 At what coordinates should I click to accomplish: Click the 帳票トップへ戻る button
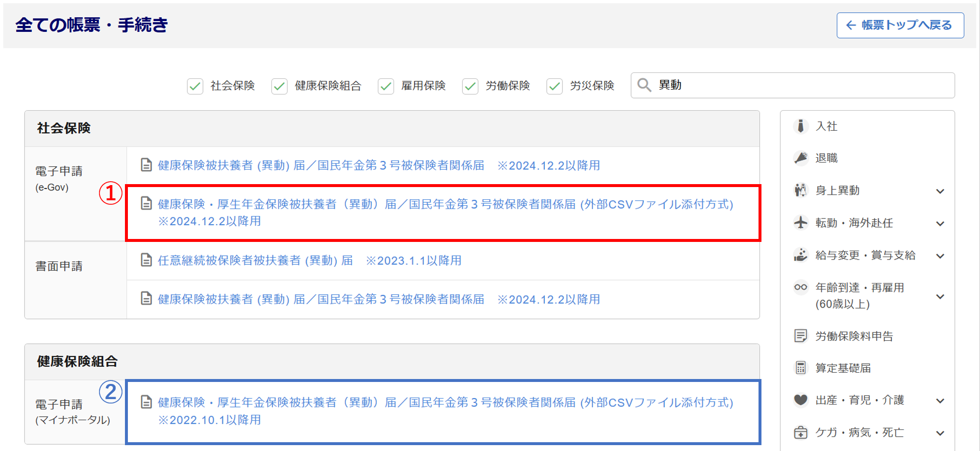[900, 25]
